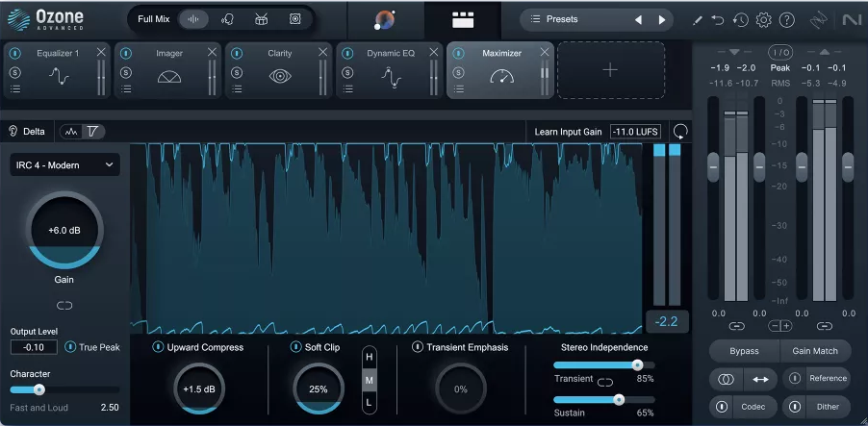868x426 pixels.
Task: Toggle Reference power button
Action: [795, 379]
